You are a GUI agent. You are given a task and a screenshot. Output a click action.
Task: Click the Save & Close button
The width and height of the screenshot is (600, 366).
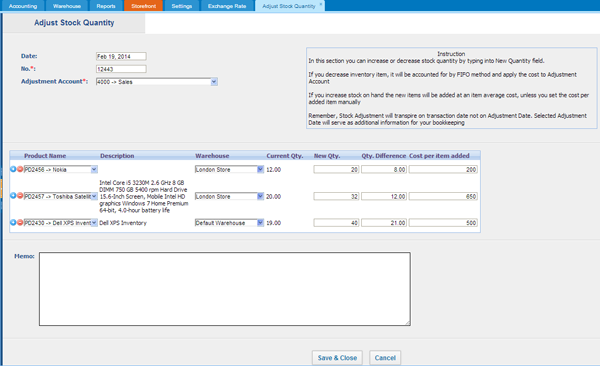[337, 358]
